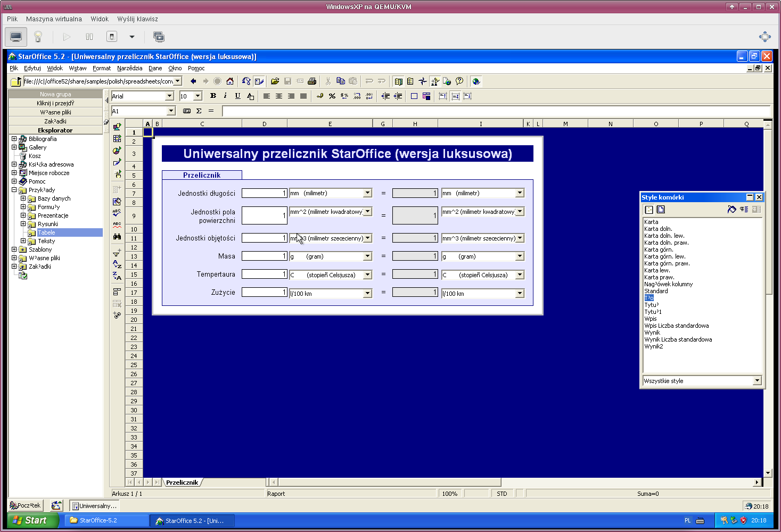Toggle Underline formatting
Viewport: 781px width, 532px height.
237,96
